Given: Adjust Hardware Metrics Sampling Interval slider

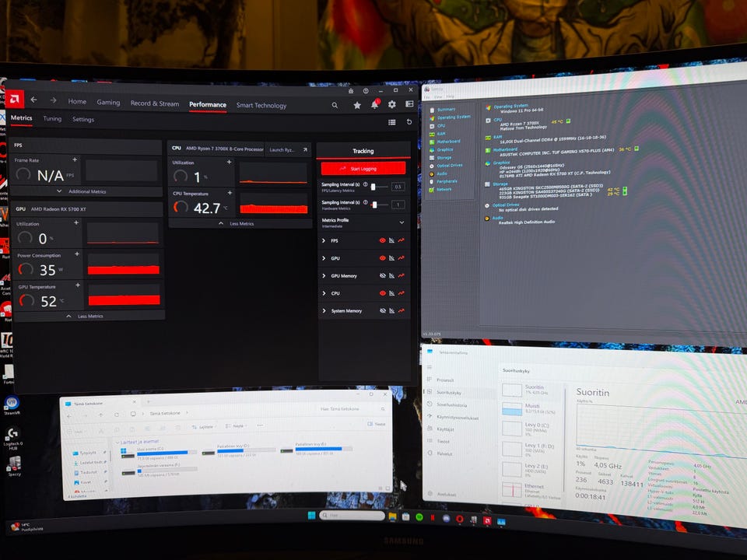Looking at the screenshot, I should [374, 205].
